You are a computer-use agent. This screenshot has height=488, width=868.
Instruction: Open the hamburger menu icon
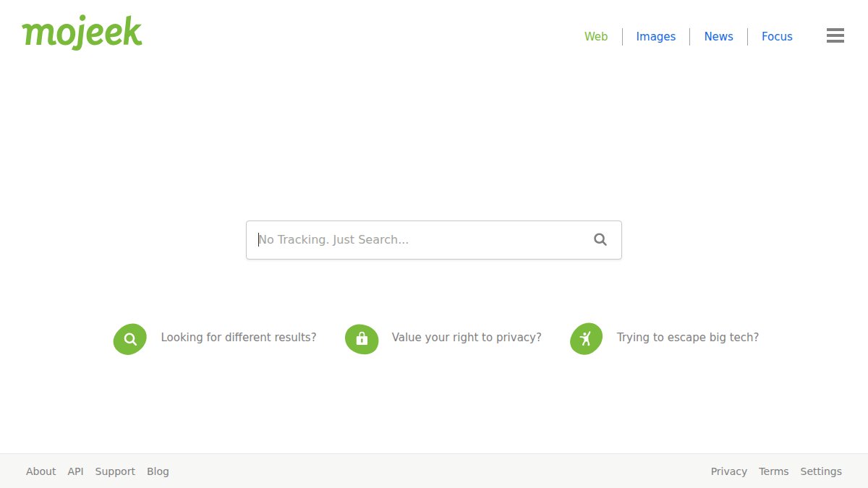pyautogui.click(x=835, y=35)
